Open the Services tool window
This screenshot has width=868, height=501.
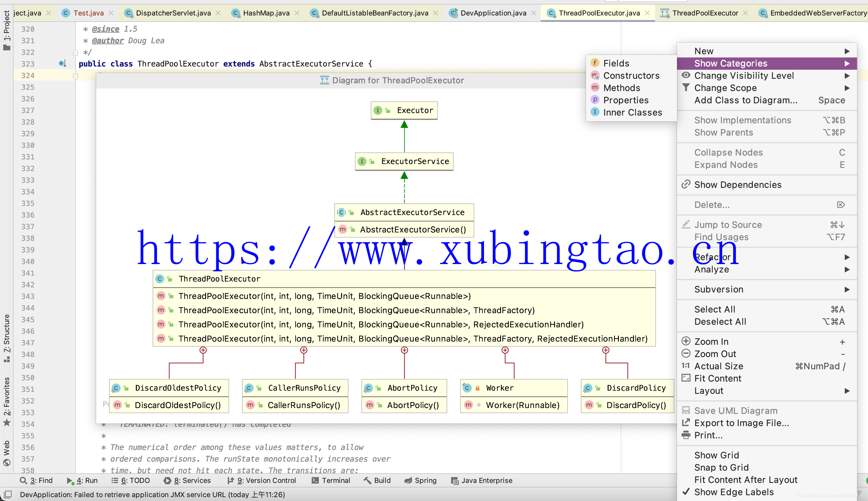click(187, 480)
